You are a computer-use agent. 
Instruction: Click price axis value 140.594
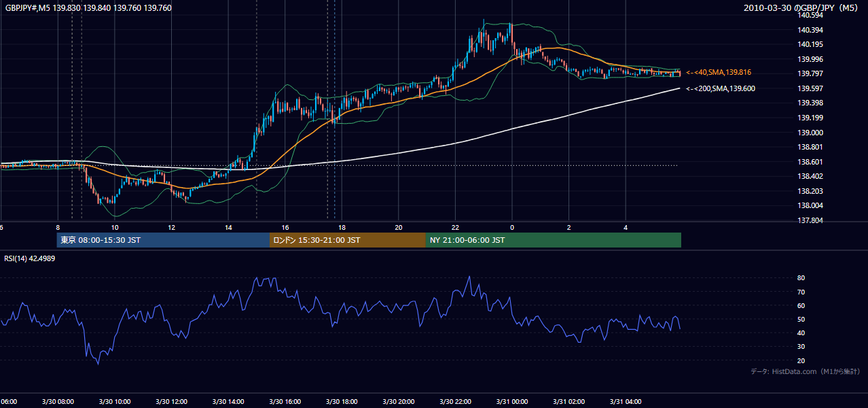[810, 15]
